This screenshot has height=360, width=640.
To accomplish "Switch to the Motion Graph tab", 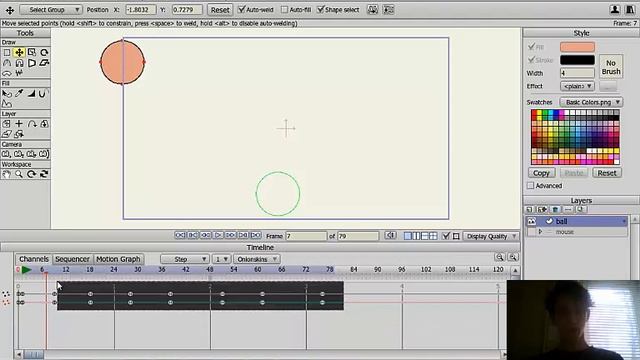I will 118,259.
